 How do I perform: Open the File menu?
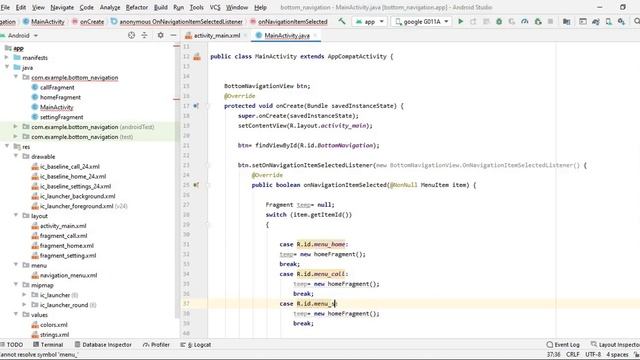[x=5, y=7]
